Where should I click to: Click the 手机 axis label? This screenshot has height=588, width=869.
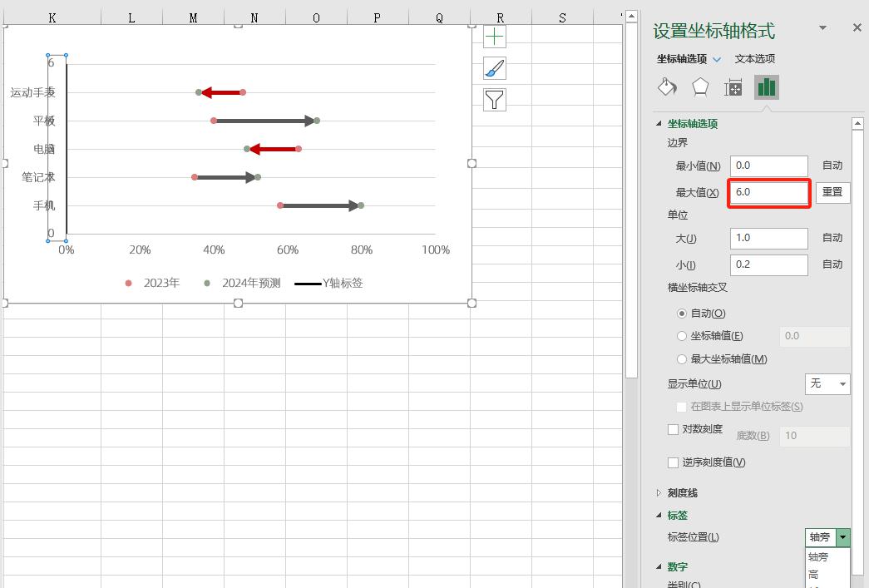[x=44, y=205]
